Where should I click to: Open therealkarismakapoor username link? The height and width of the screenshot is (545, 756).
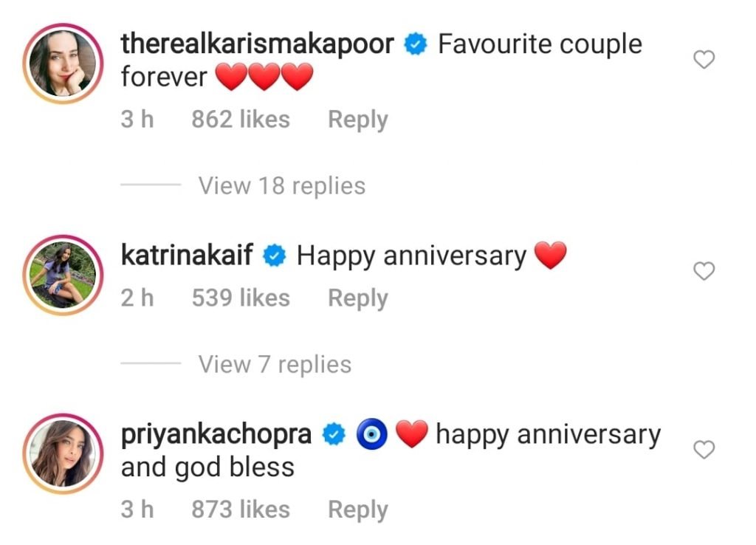pos(258,44)
